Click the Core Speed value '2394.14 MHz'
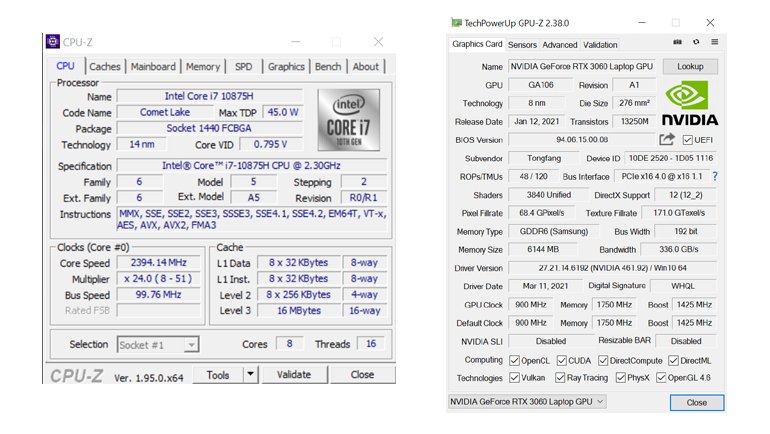The height and width of the screenshot is (434, 770). coord(158,263)
